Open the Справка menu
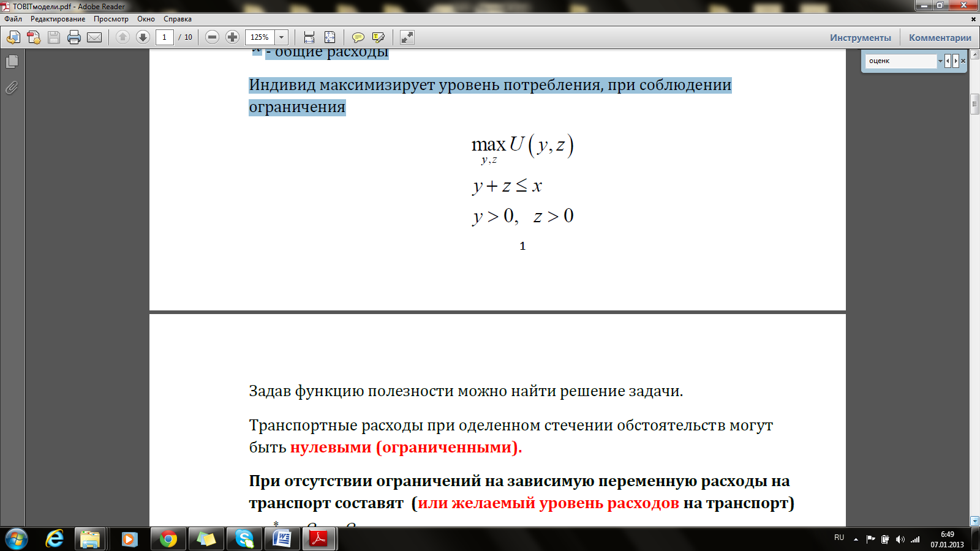The height and width of the screenshot is (551, 980). coord(178,19)
